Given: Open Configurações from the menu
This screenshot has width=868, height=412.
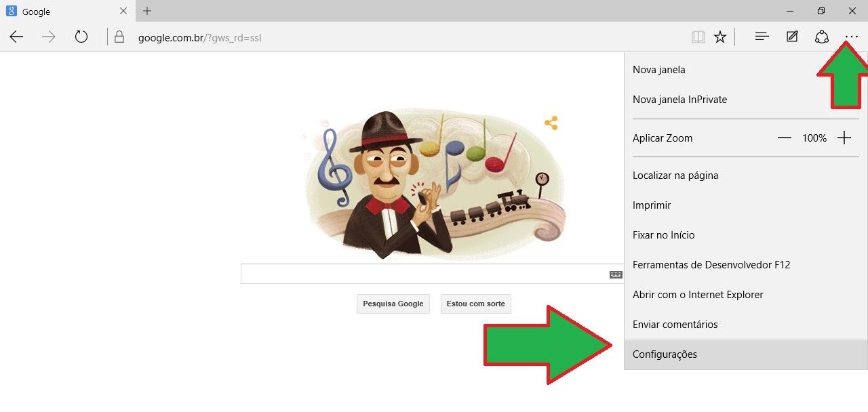Looking at the screenshot, I should click(x=665, y=354).
